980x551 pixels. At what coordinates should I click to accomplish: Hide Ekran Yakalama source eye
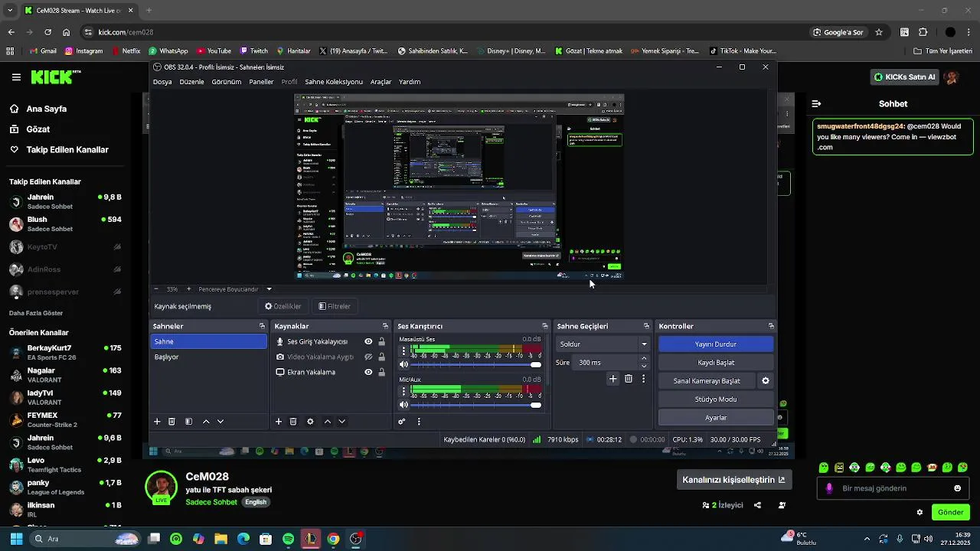coord(368,373)
